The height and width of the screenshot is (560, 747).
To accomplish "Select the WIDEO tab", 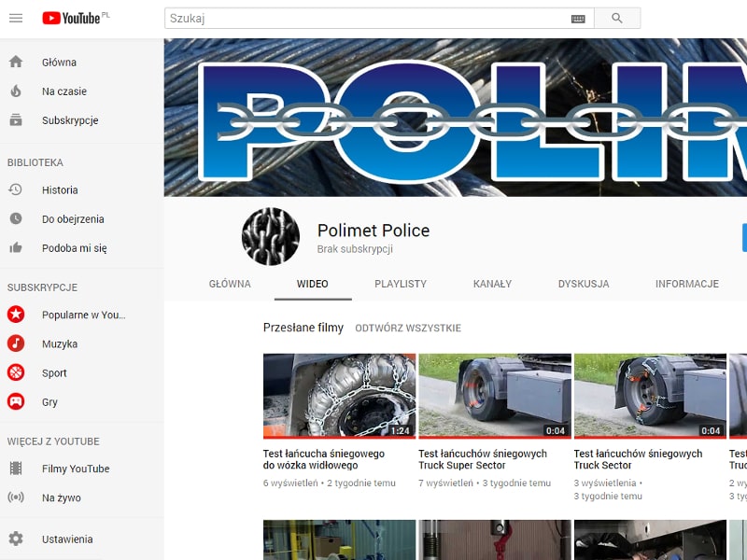I will tap(313, 284).
